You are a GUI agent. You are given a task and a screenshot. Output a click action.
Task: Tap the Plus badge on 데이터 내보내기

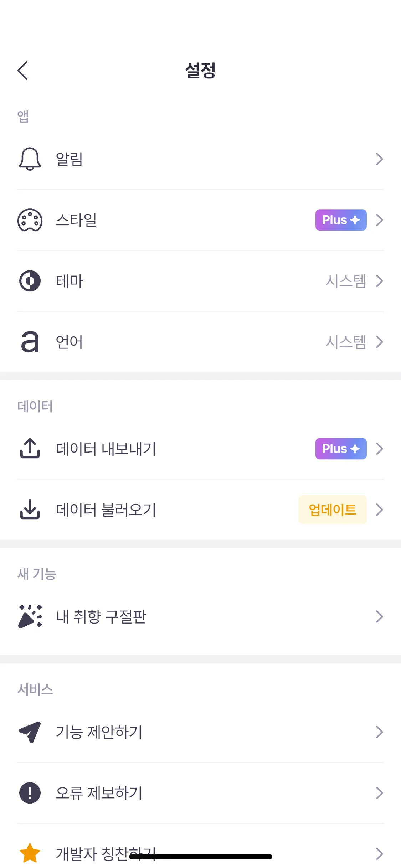341,449
